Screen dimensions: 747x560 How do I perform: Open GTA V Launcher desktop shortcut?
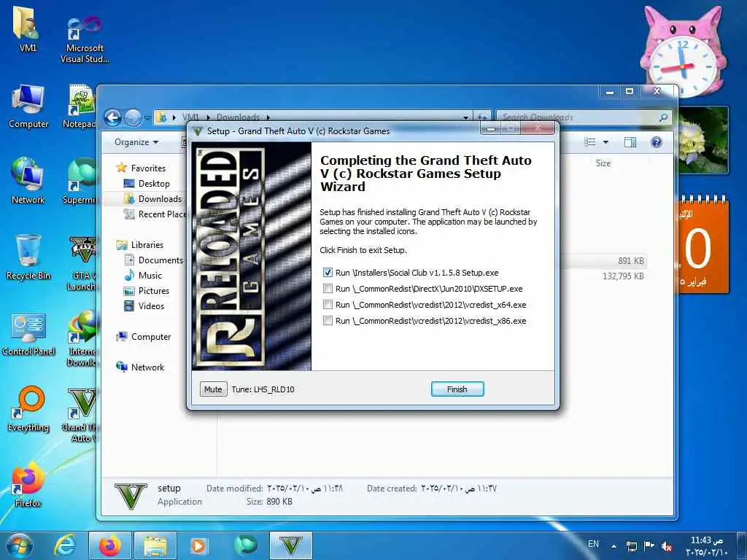pyautogui.click(x=82, y=262)
